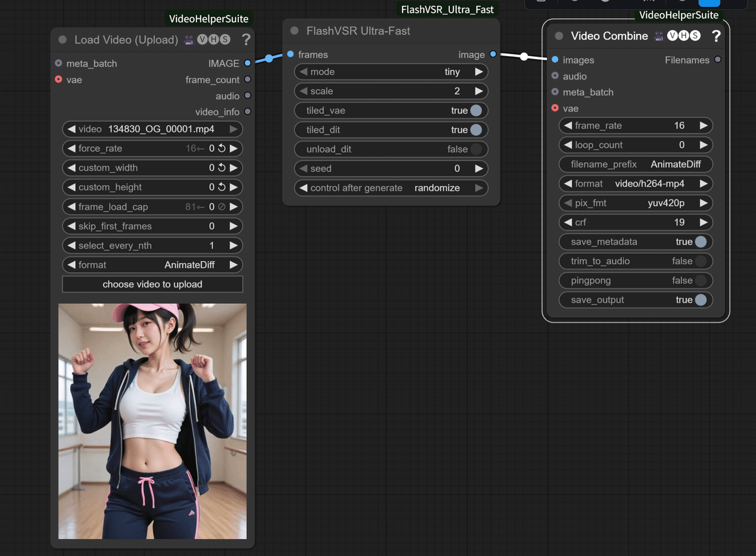Open the video file selector showing 134830_OG_00001.mp4
The width and height of the screenshot is (756, 556).
[x=152, y=129]
